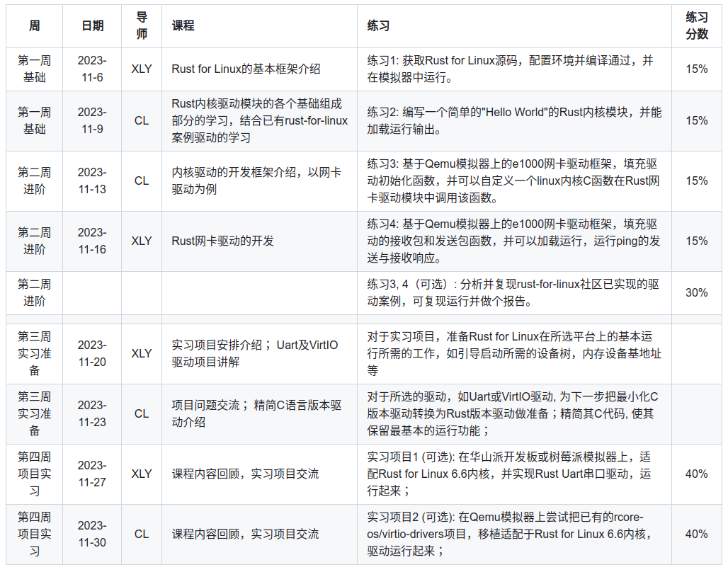The image size is (728, 572).
Task: Click 40% in the 实习项目2 row
Action: pos(696,534)
